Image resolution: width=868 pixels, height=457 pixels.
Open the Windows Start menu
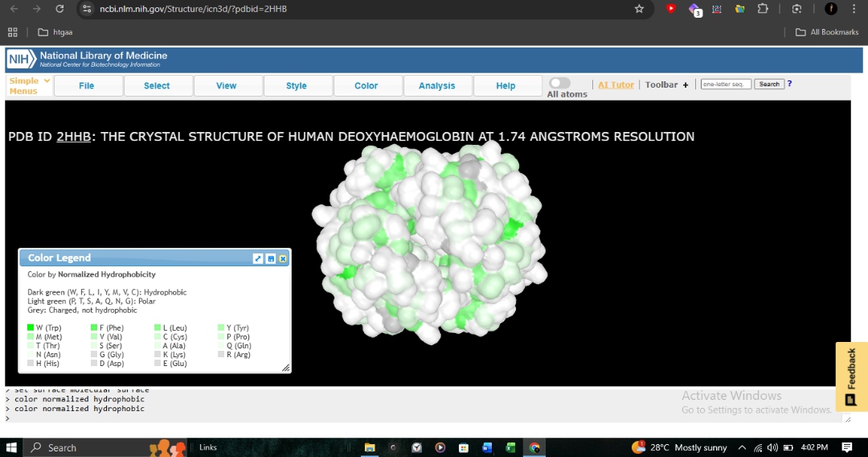[x=11, y=447]
